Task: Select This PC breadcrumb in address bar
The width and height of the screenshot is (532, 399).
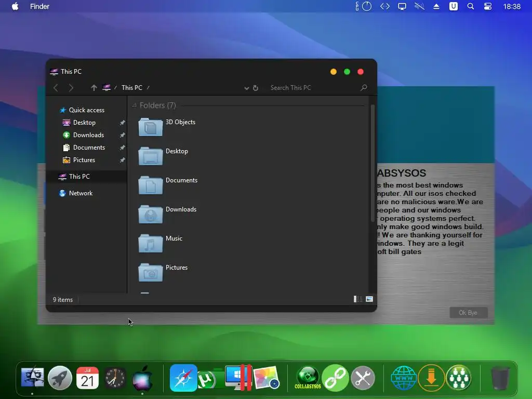Action: pos(131,87)
